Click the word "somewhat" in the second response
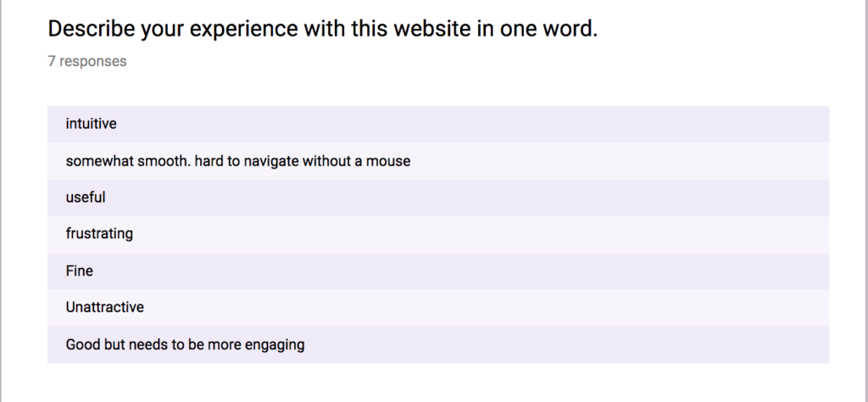This screenshot has width=868, height=402. click(100, 161)
